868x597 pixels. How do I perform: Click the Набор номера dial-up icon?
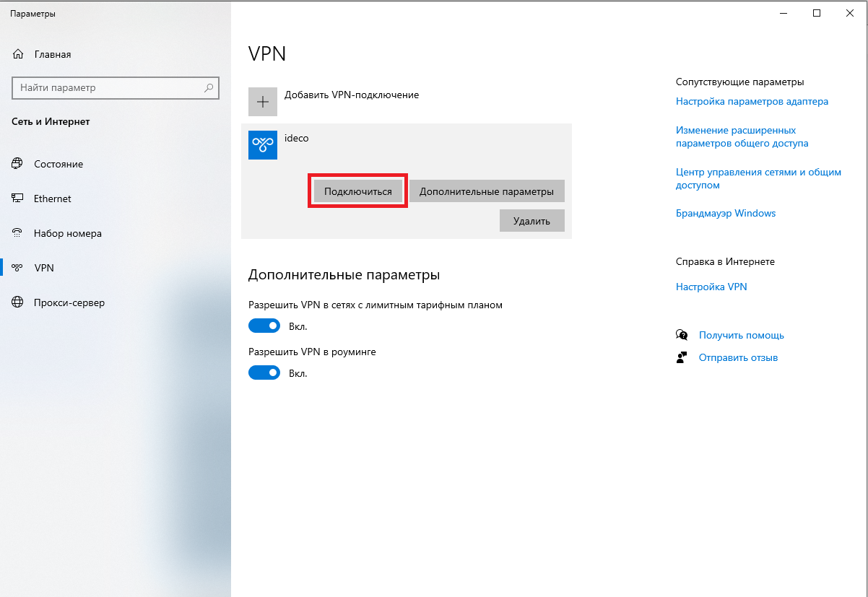[18, 233]
